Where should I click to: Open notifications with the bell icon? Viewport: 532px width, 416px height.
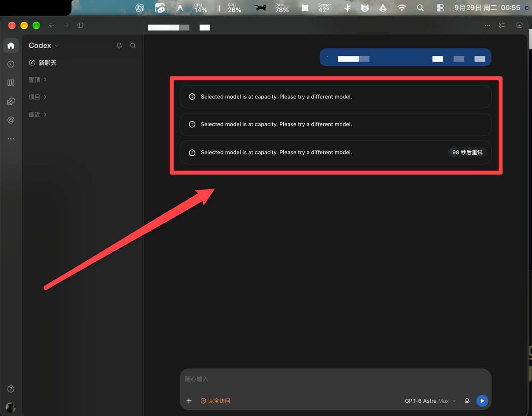coord(119,46)
